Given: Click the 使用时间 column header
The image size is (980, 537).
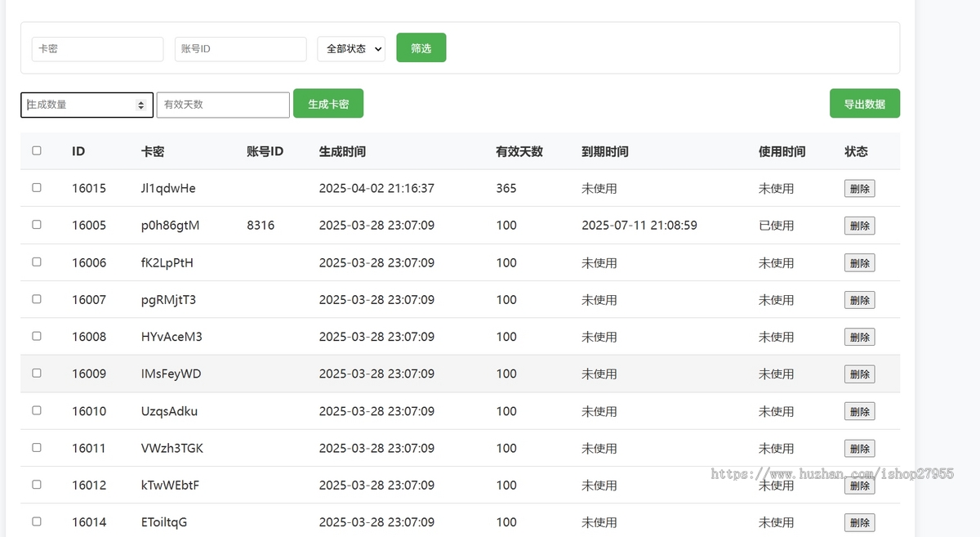Looking at the screenshot, I should (782, 151).
